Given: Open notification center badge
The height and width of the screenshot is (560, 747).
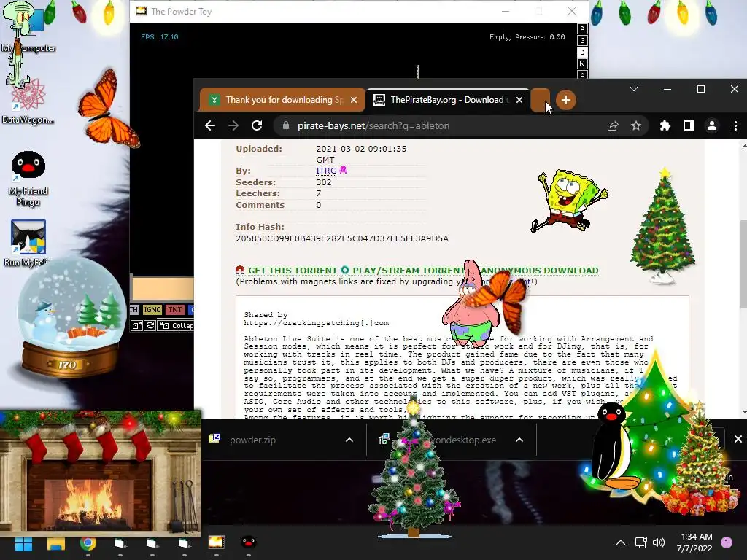Looking at the screenshot, I should pyautogui.click(x=727, y=542).
